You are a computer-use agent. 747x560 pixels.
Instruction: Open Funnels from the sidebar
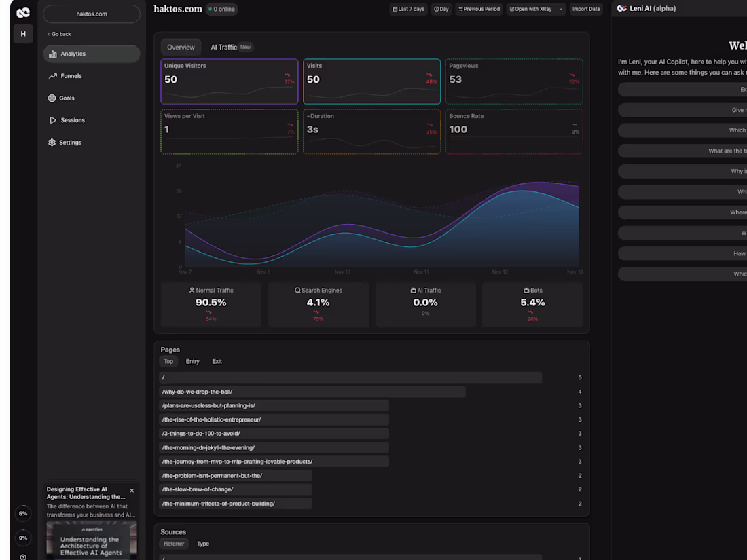[x=71, y=76]
